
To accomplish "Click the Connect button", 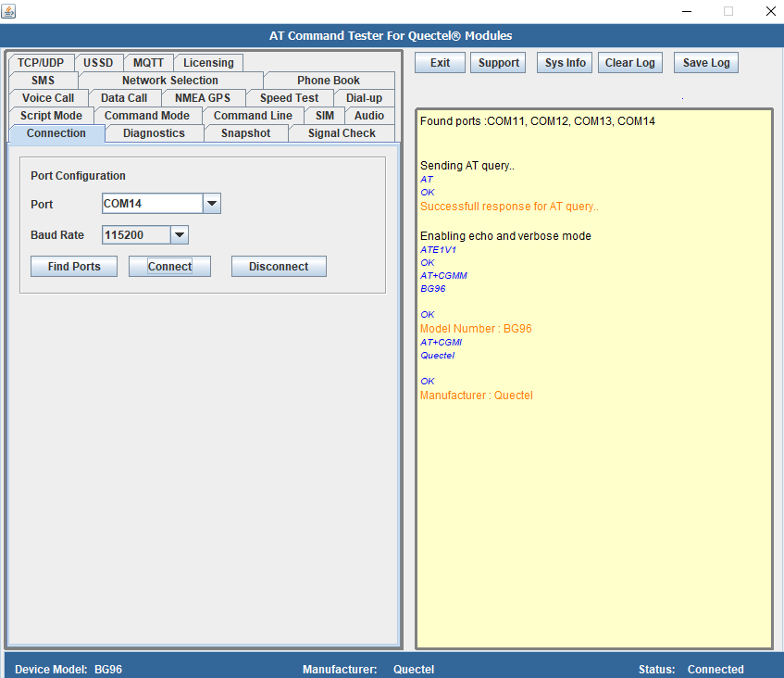I will coord(169,266).
